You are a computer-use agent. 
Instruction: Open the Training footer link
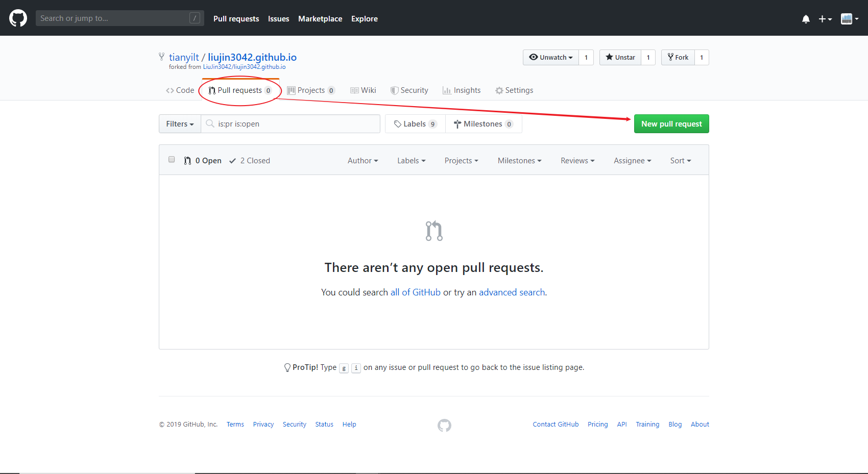tap(647, 425)
